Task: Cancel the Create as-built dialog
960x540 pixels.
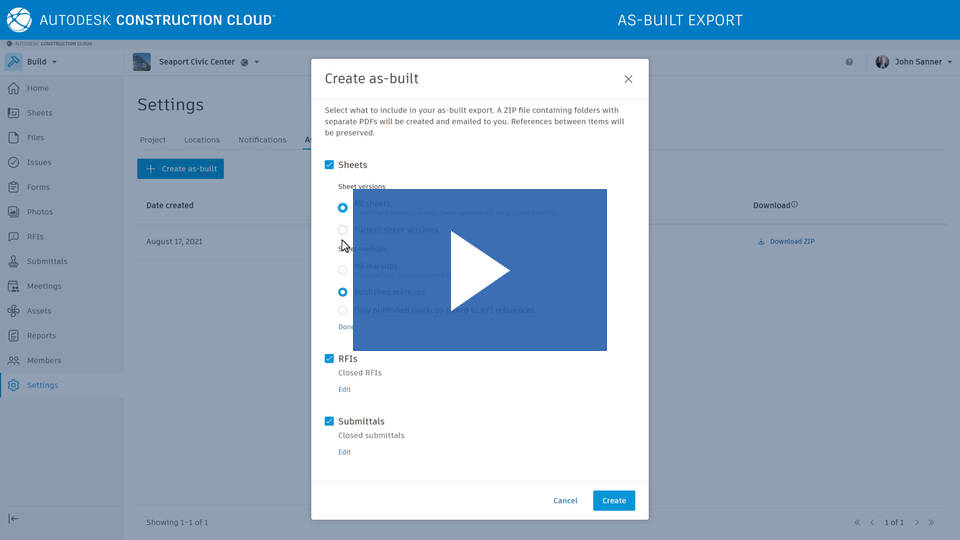Action: pyautogui.click(x=565, y=500)
